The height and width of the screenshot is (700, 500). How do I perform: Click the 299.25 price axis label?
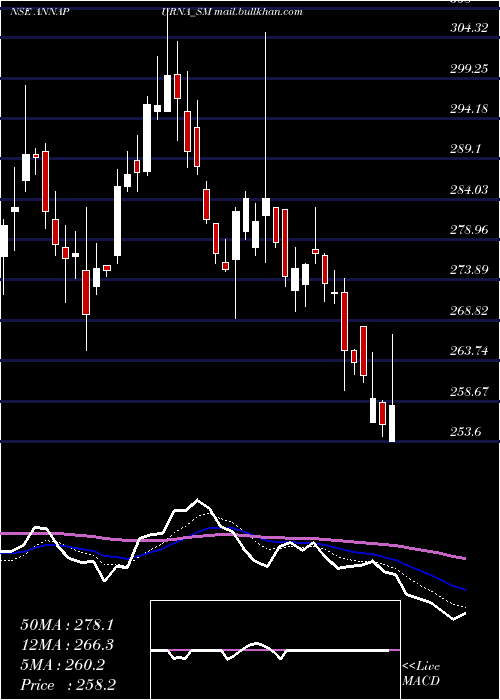pos(469,68)
